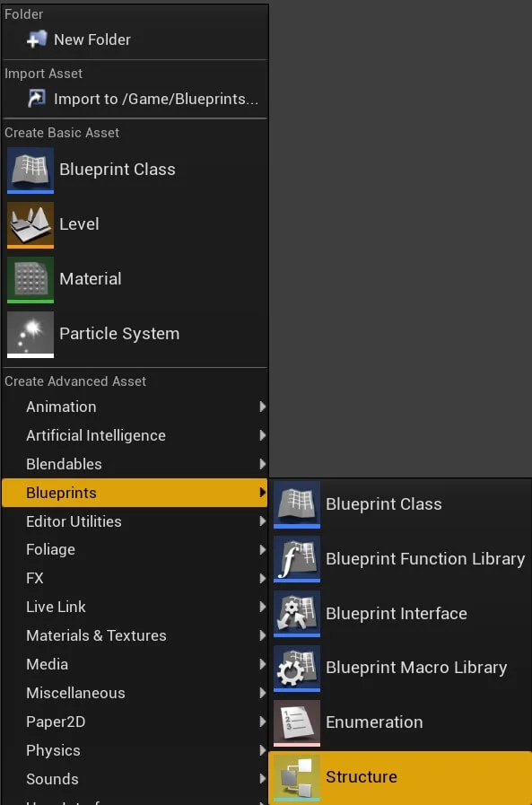
Task: Open the Sounds menu entry
Action: pos(135,779)
